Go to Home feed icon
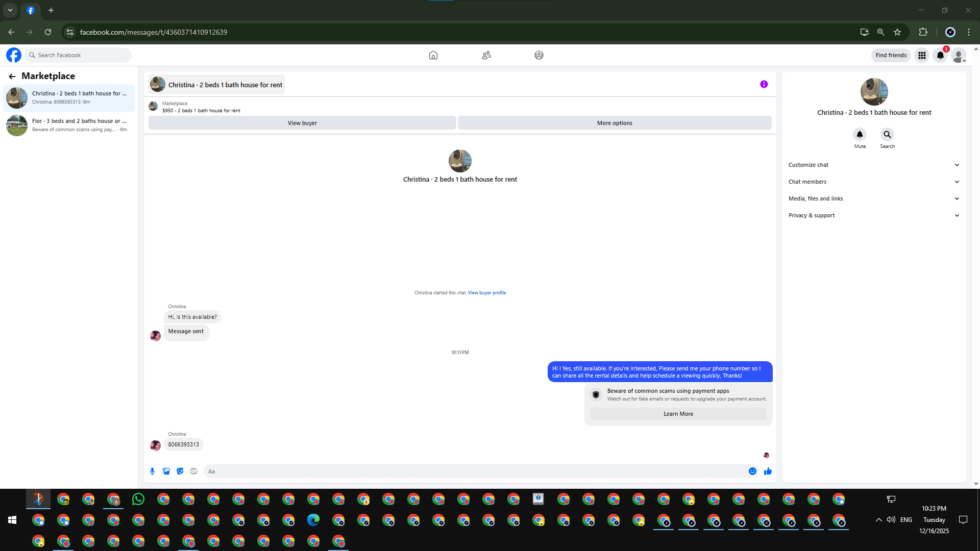980x551 pixels. [433, 55]
